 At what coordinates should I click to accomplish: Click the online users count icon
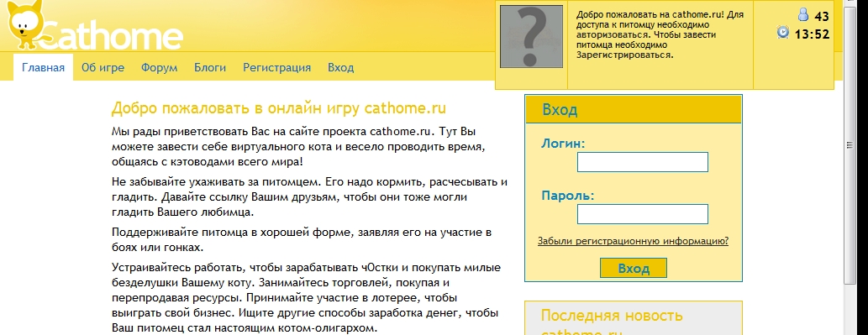(x=803, y=15)
